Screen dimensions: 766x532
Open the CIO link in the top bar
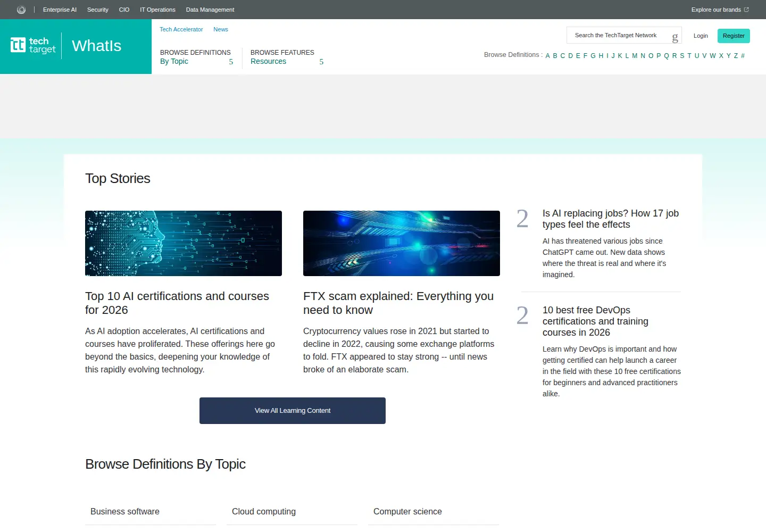coord(124,10)
